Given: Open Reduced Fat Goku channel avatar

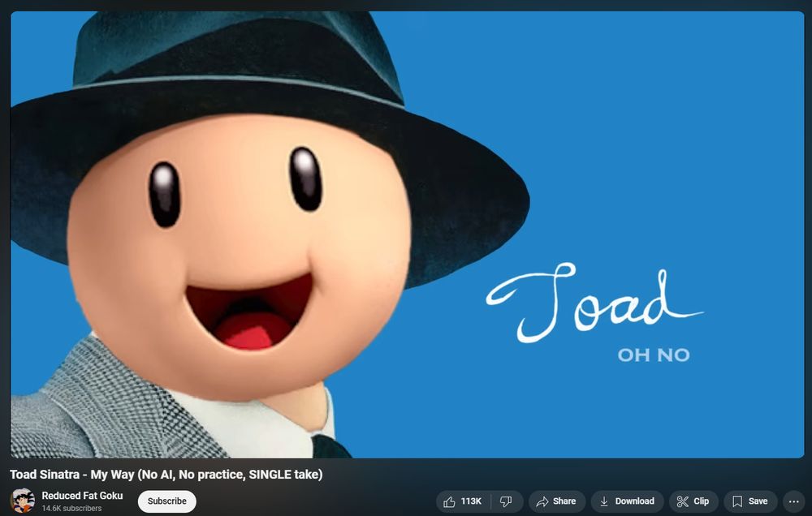Looking at the screenshot, I should pos(23,501).
